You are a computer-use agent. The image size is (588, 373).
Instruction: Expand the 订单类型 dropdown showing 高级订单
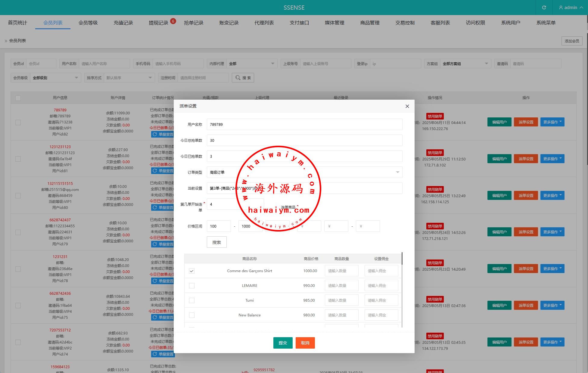[304, 172]
